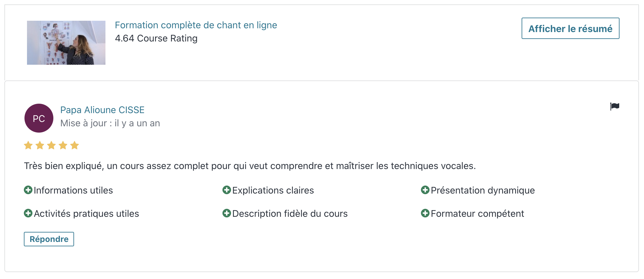The height and width of the screenshot is (279, 644).
Task: Click the fifth rating star
Action: coord(74,145)
